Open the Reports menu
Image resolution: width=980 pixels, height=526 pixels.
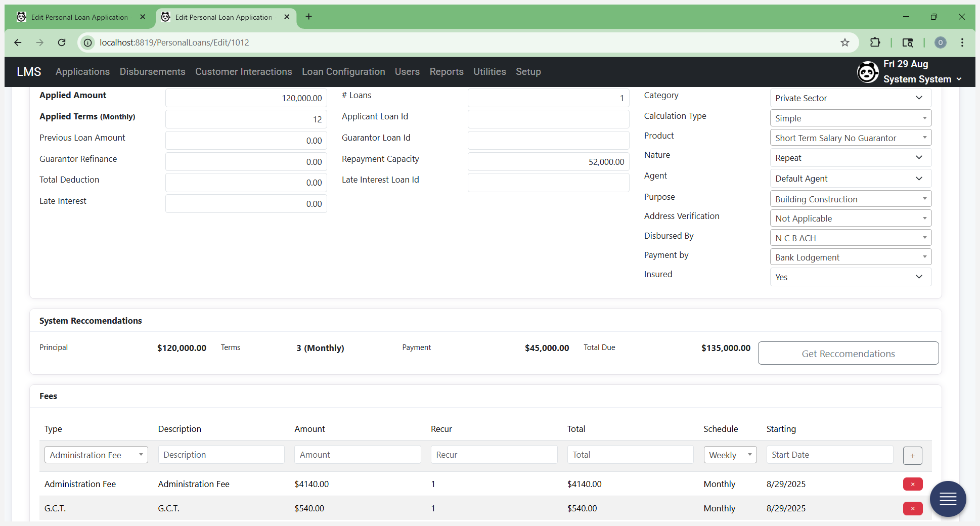click(x=447, y=72)
